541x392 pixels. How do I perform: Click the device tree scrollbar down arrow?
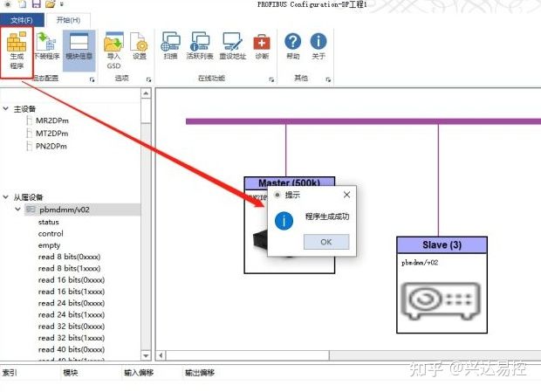point(146,355)
